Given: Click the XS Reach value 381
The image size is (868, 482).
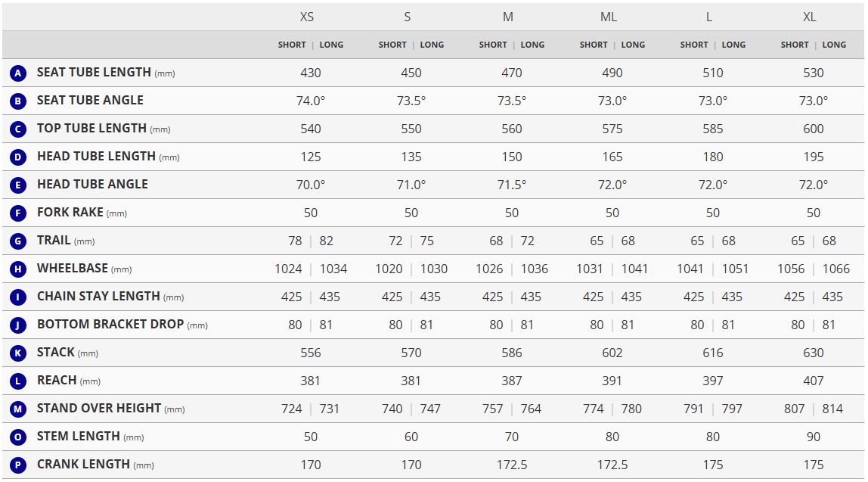Looking at the screenshot, I should click(311, 381).
